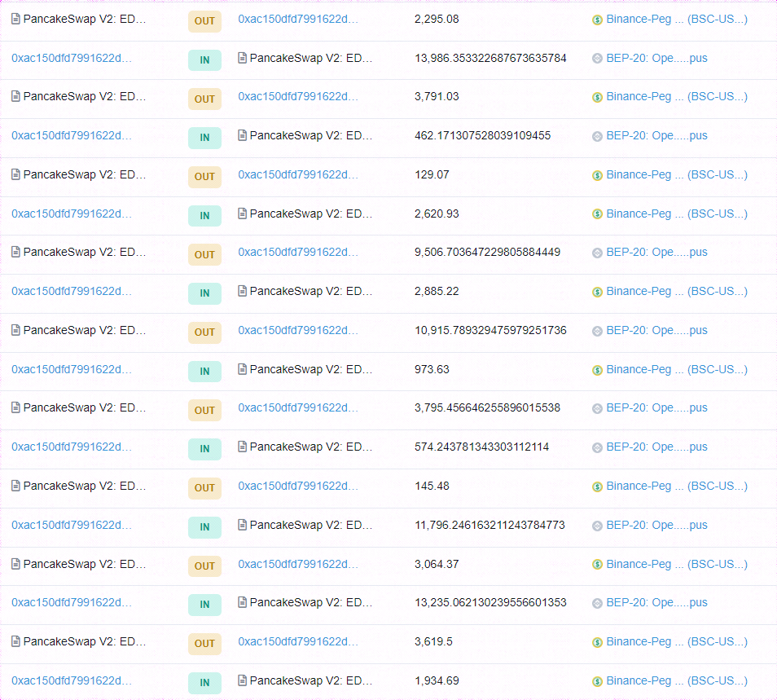Click the Binance-Peg token icon in the 973.63 row
777x700 pixels.
597,370
